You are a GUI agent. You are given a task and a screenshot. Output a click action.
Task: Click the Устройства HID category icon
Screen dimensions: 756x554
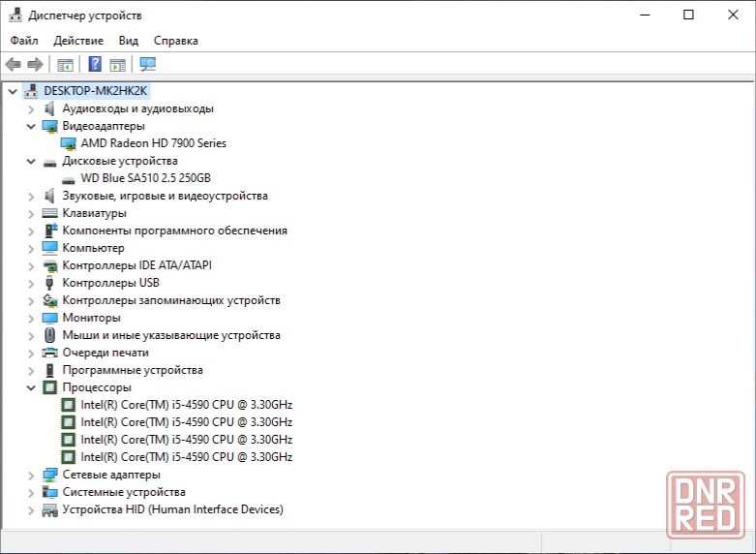tap(49, 510)
